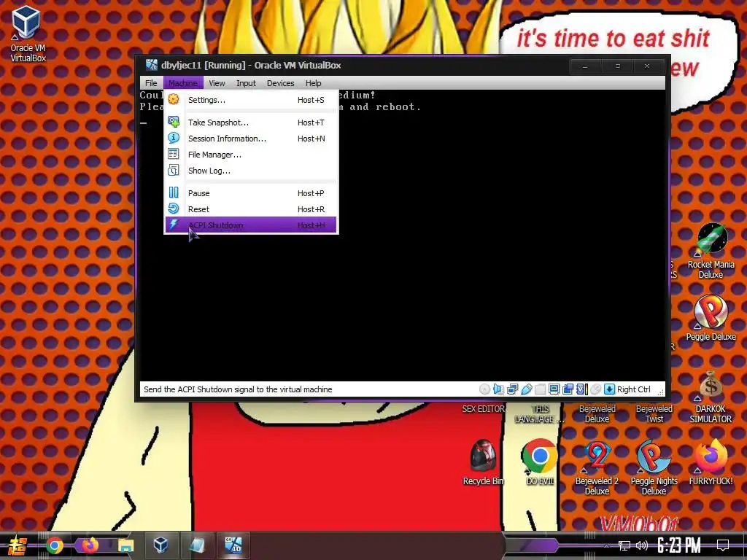Switch to VirtualBox Manager taskbar button
The width and height of the screenshot is (747, 560).
click(x=161, y=545)
